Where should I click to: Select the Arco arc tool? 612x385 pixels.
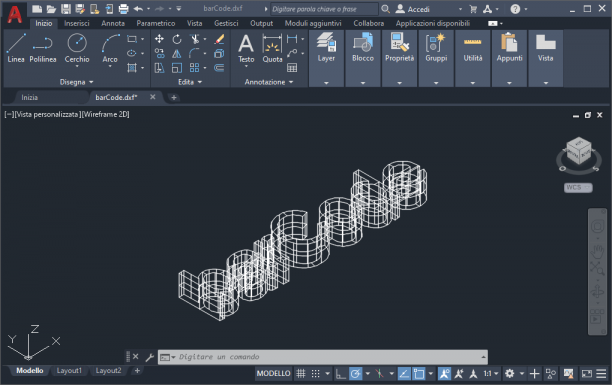pos(110,48)
